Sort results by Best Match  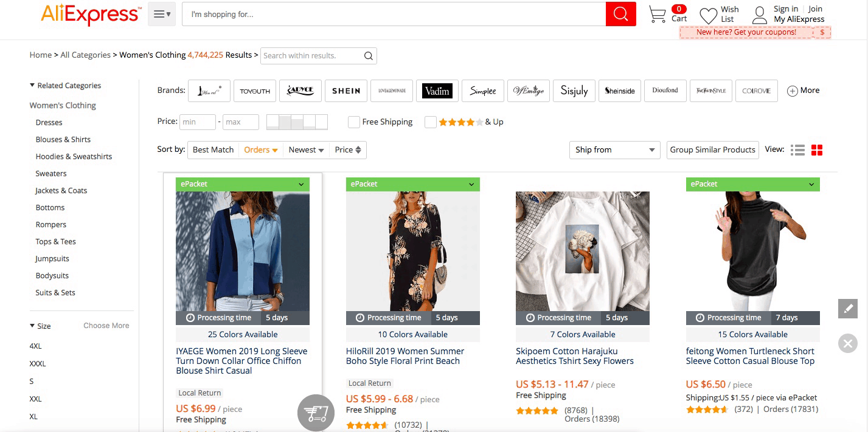tap(213, 149)
